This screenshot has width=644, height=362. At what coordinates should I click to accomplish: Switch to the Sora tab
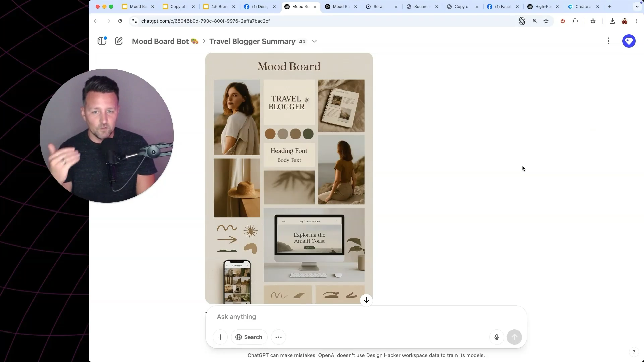click(x=378, y=7)
